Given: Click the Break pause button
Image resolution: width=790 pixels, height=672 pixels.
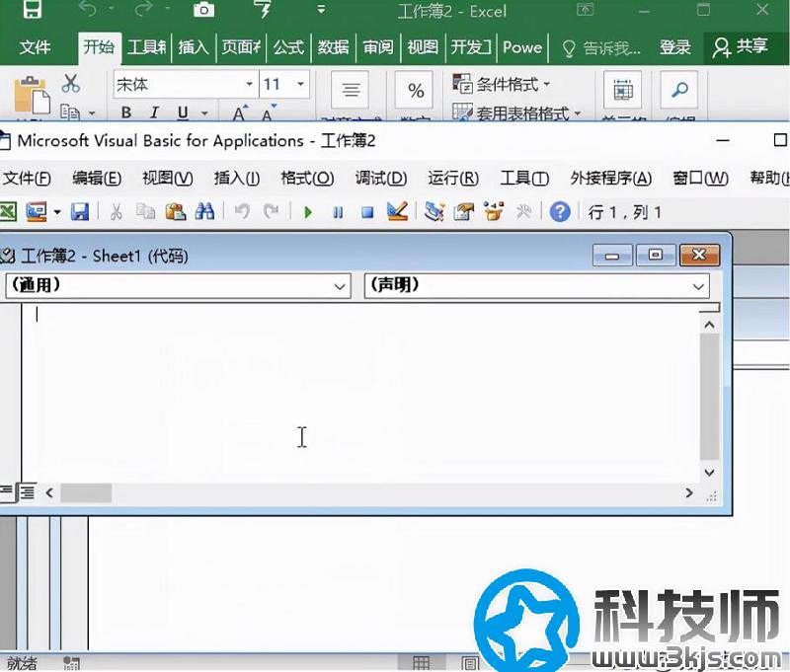Looking at the screenshot, I should [x=338, y=212].
